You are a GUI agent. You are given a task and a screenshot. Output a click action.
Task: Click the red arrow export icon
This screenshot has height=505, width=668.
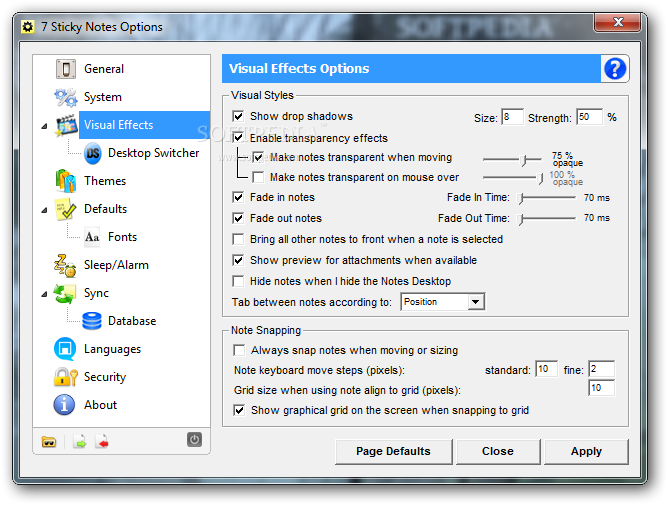click(102, 442)
